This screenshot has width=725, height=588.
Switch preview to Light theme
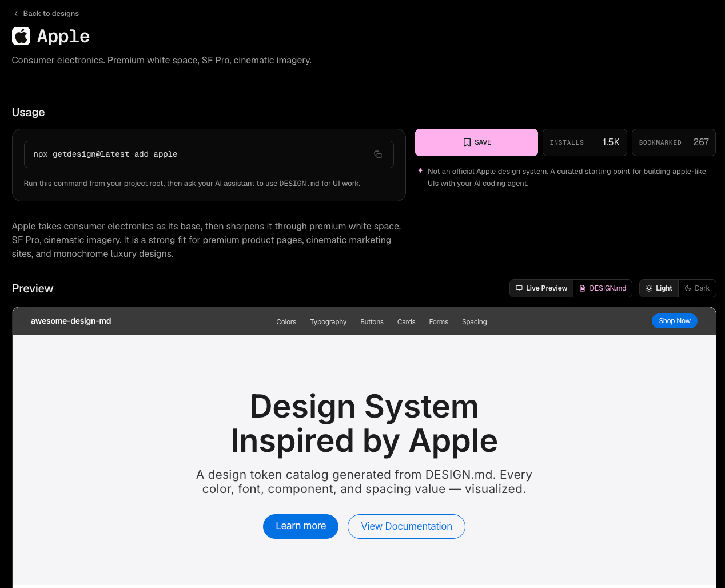(x=659, y=288)
